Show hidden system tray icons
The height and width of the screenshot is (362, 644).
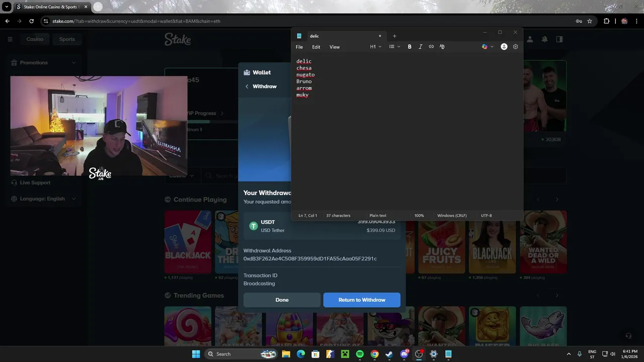[x=569, y=354]
